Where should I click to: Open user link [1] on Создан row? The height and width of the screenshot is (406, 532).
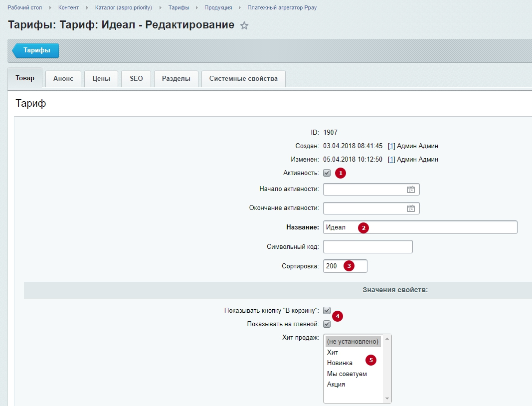point(391,146)
